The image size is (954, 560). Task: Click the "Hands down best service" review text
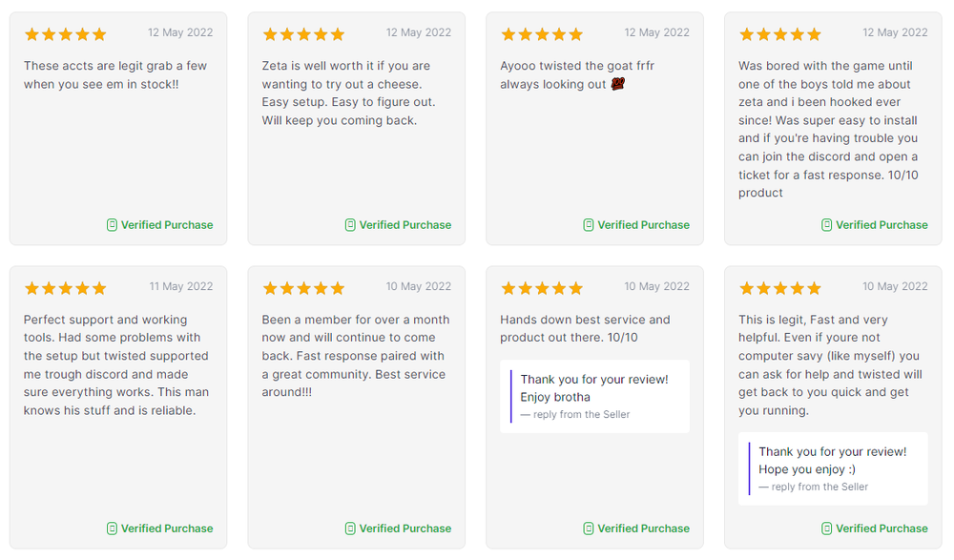click(585, 328)
